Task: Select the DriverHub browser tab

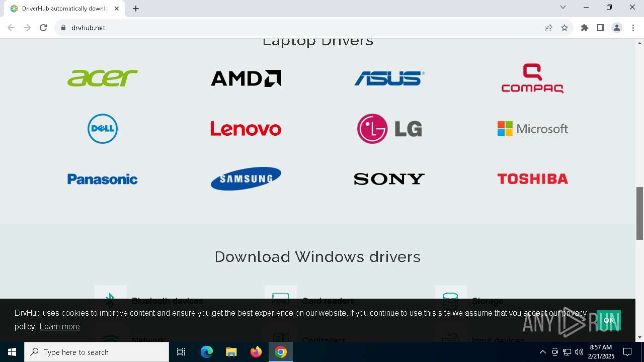Action: coord(64,9)
